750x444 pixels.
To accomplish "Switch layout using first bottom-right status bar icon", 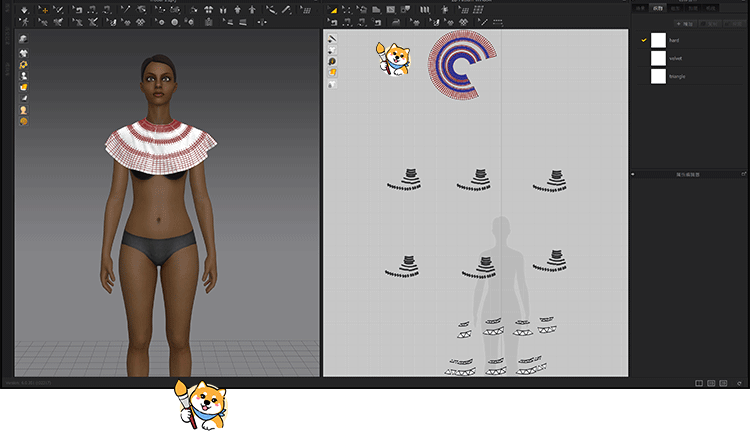I will pyautogui.click(x=698, y=383).
